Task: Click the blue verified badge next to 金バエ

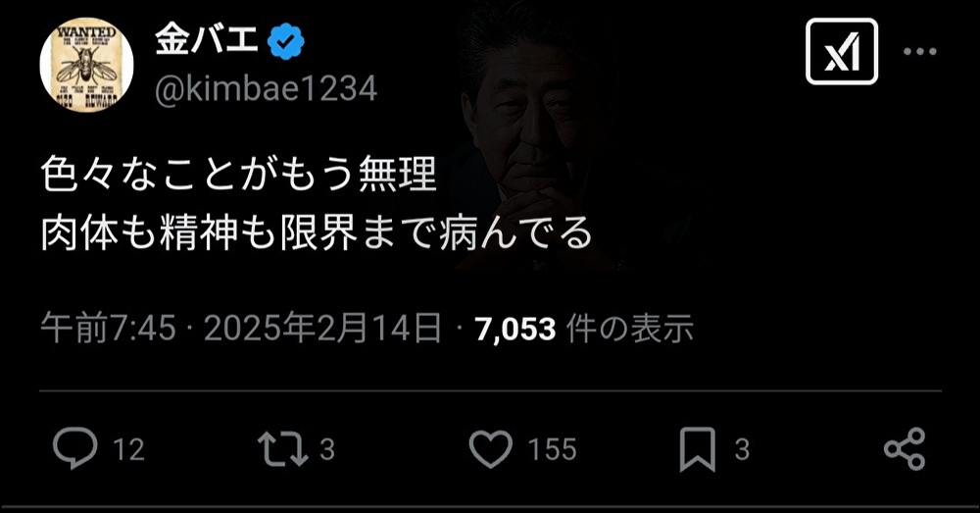Action: 285,42
